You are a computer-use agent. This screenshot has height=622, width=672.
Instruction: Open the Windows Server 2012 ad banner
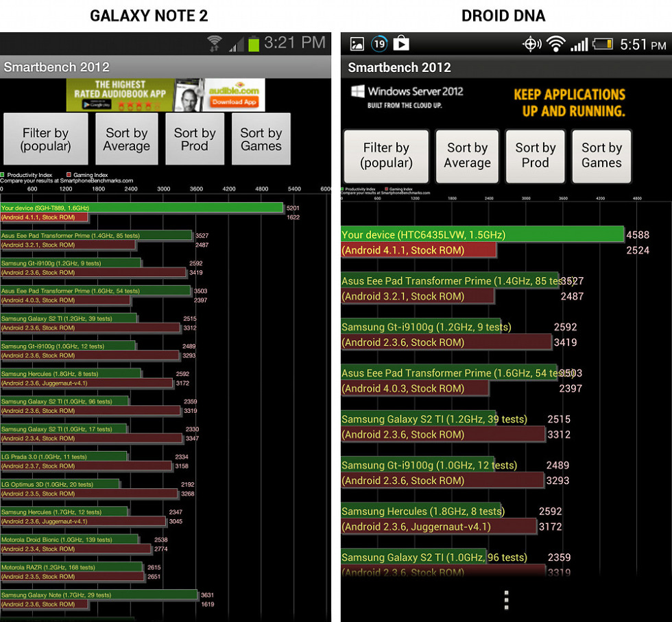click(488, 102)
